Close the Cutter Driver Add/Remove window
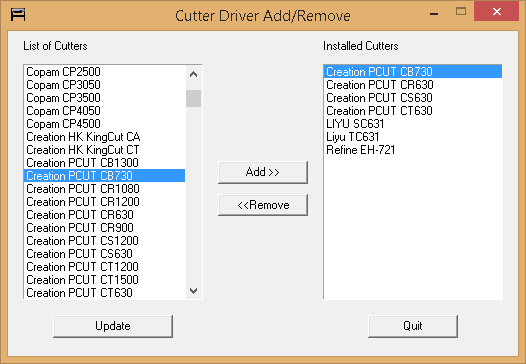The height and width of the screenshot is (364, 526). (497, 12)
